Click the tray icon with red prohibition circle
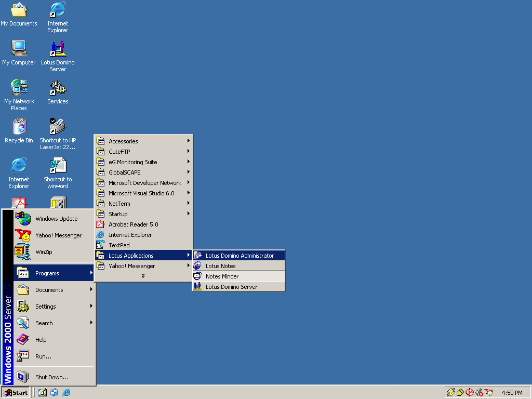The width and height of the screenshot is (532, 399). (x=470, y=393)
